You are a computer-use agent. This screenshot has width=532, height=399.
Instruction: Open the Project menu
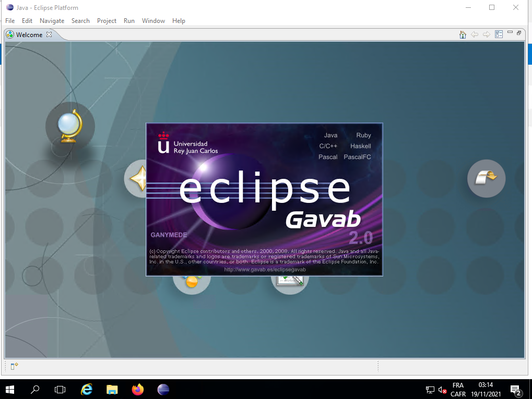(x=107, y=21)
